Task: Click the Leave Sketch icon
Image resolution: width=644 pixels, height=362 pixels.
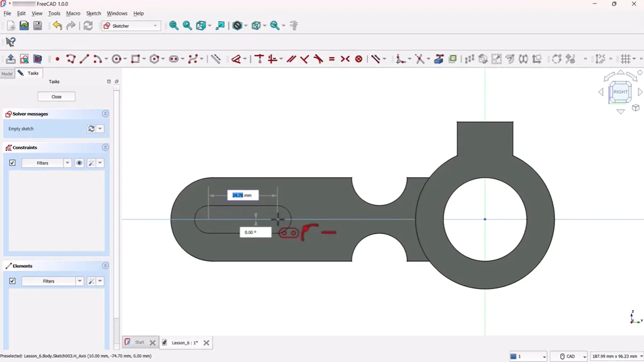Action: 10,59
